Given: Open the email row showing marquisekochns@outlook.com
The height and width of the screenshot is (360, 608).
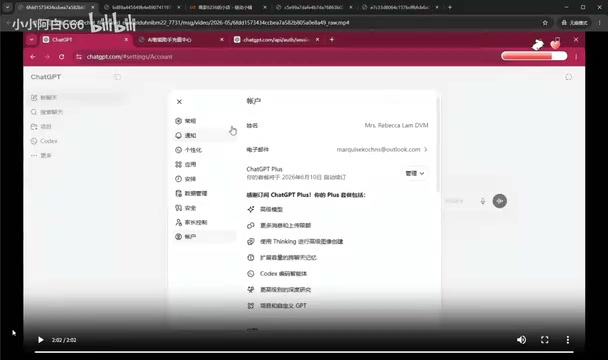Looking at the screenshot, I should (x=337, y=149).
